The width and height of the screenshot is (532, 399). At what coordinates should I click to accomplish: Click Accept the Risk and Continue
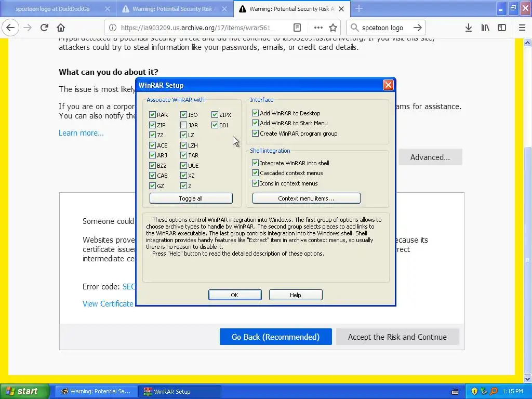pos(397,337)
